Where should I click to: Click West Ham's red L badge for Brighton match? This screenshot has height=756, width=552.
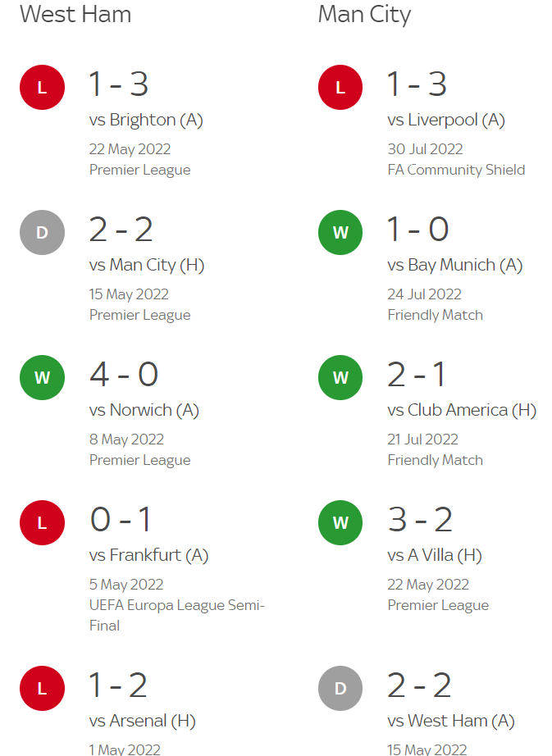click(42, 87)
